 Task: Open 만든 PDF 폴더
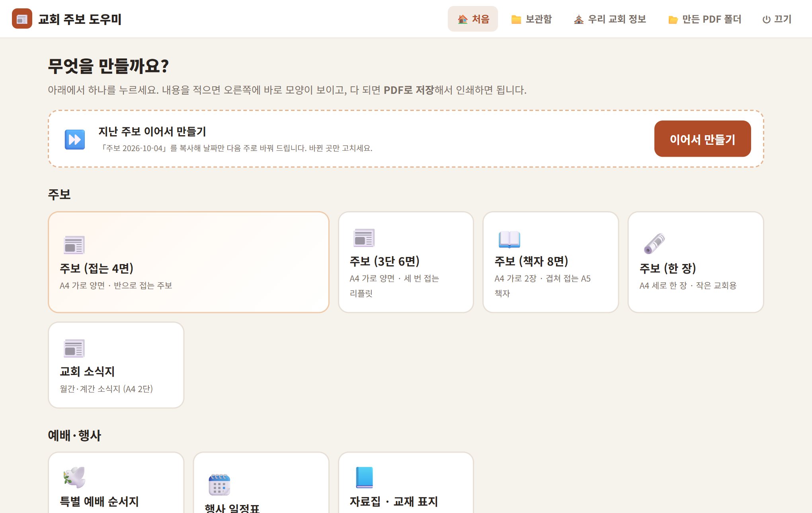click(x=705, y=19)
